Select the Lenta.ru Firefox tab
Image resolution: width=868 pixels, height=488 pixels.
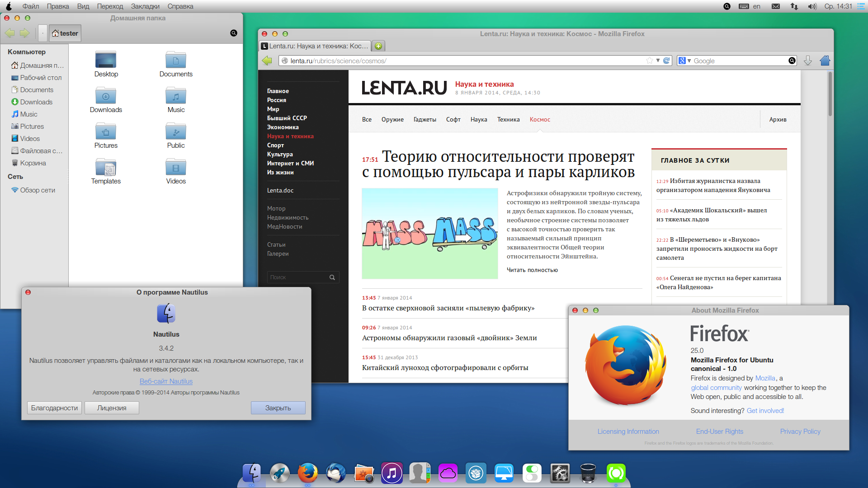click(315, 46)
